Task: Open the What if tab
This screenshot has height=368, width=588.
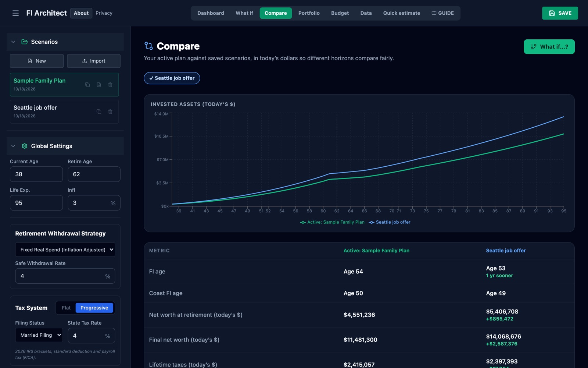Action: 244,13
